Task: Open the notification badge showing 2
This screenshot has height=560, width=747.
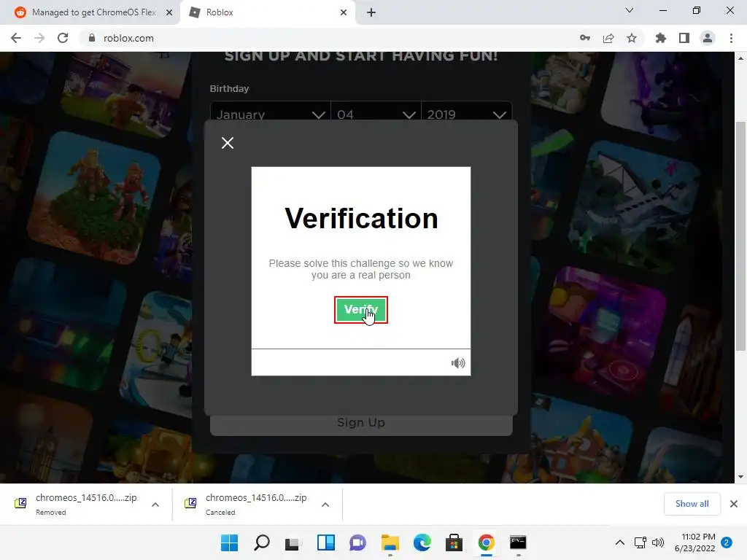Action: click(x=727, y=542)
